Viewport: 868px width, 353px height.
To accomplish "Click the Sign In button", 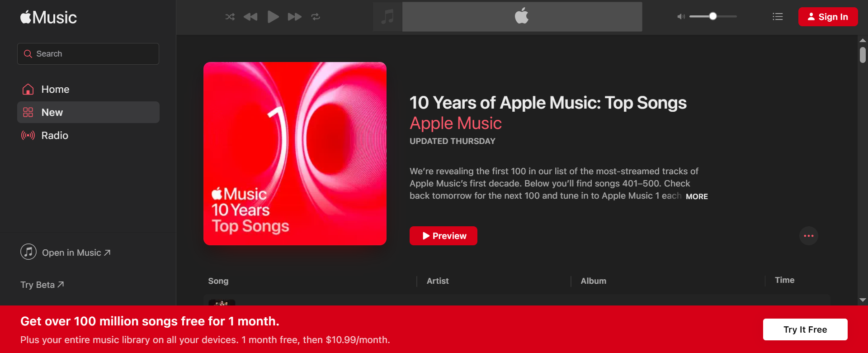I will 828,17.
